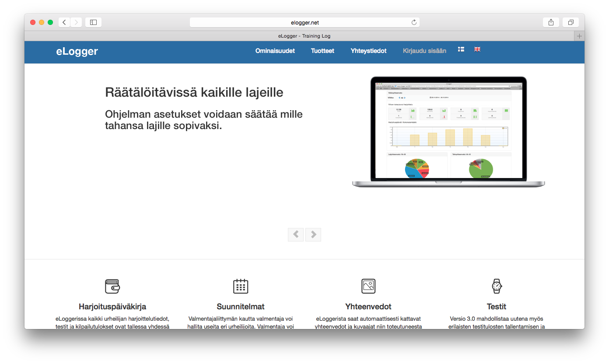Click the laptop screenshot image

[x=448, y=132]
